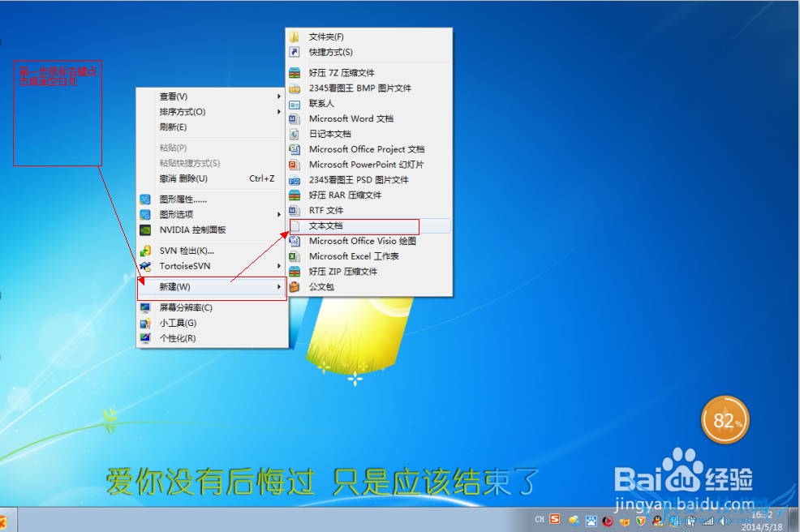Click the archive icon beside 好压 RAR 压缩文件
Viewport: 800px width, 532px height.
click(x=295, y=195)
